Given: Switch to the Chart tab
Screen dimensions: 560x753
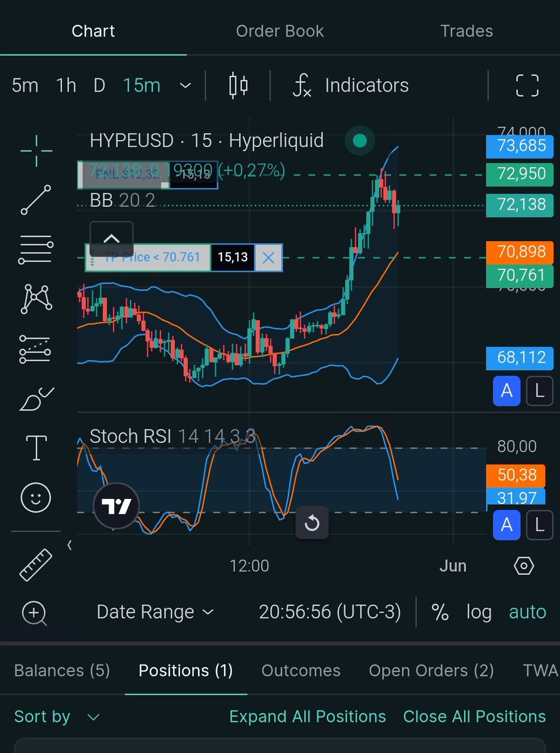Looking at the screenshot, I should pyautogui.click(x=93, y=31).
